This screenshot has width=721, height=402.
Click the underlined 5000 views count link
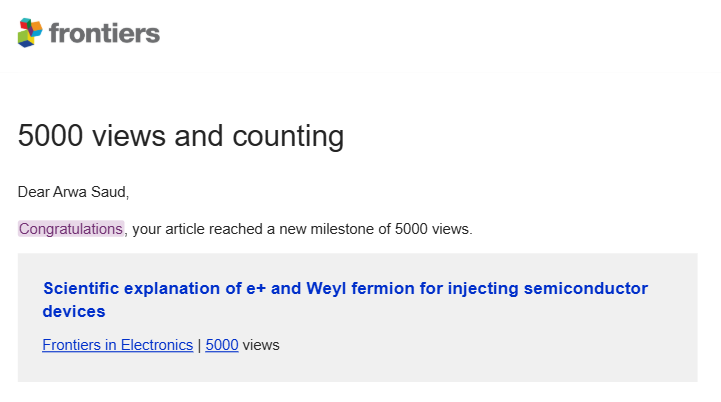pos(222,345)
